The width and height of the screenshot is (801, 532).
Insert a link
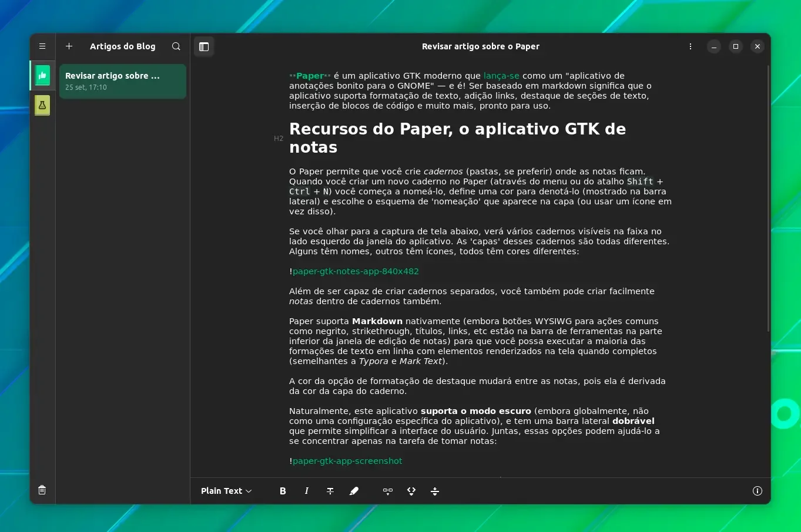click(x=388, y=491)
